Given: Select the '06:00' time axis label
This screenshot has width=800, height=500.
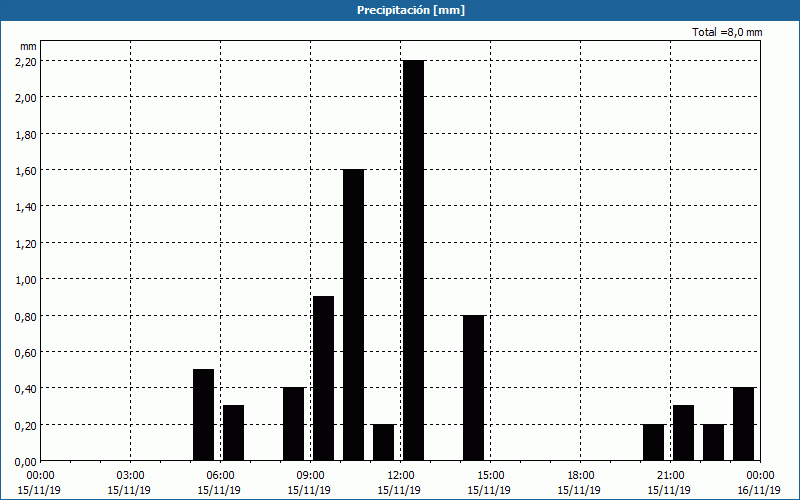Looking at the screenshot, I should (x=220, y=476).
